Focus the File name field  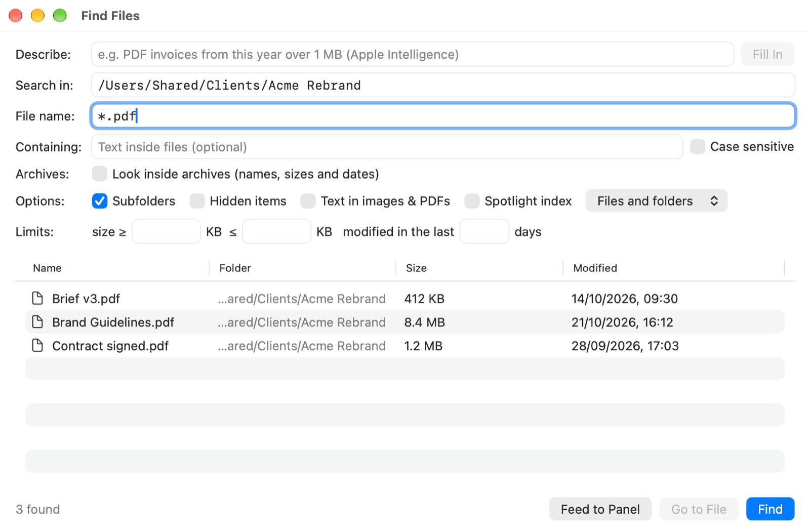[x=443, y=116]
